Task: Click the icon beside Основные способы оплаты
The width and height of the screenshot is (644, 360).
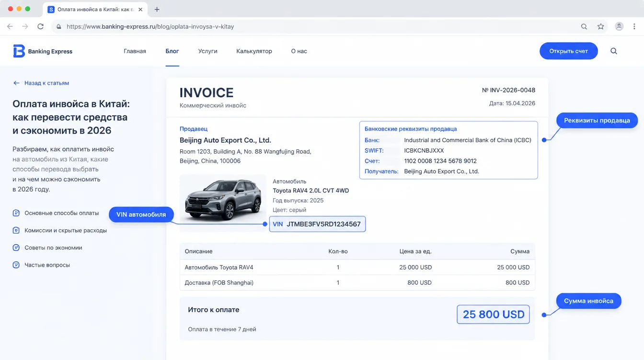Action: (x=16, y=213)
